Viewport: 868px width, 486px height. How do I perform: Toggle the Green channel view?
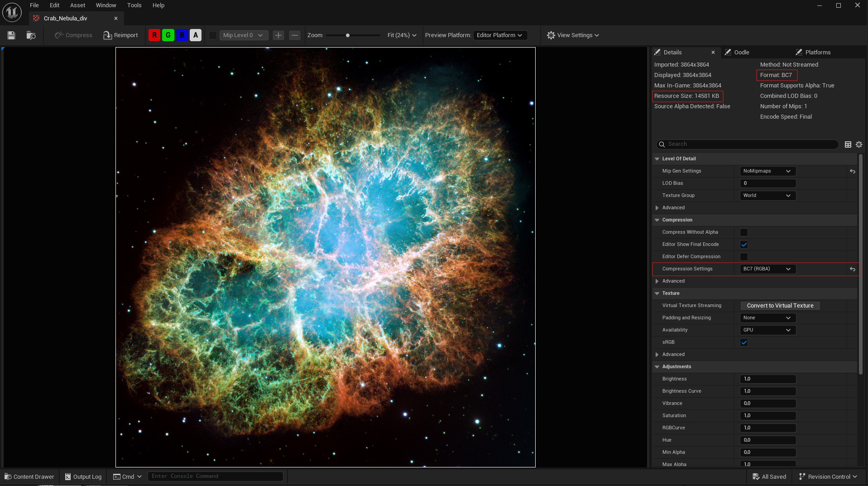[x=168, y=35]
